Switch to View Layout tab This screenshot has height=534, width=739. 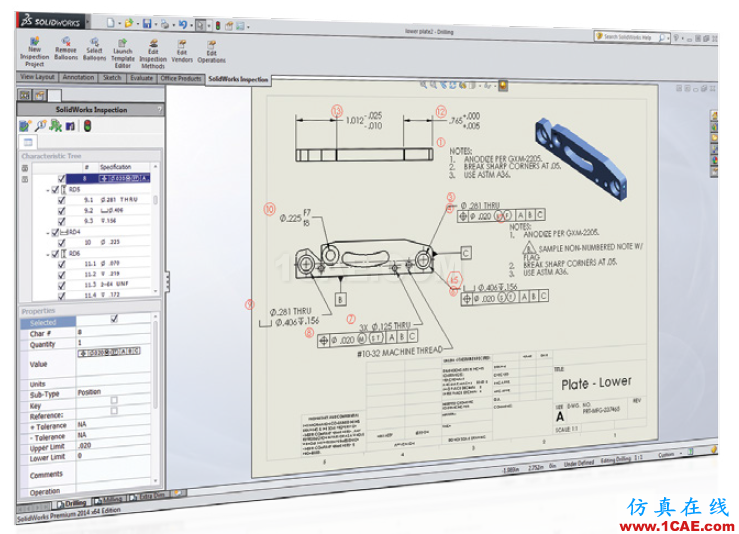tap(37, 77)
